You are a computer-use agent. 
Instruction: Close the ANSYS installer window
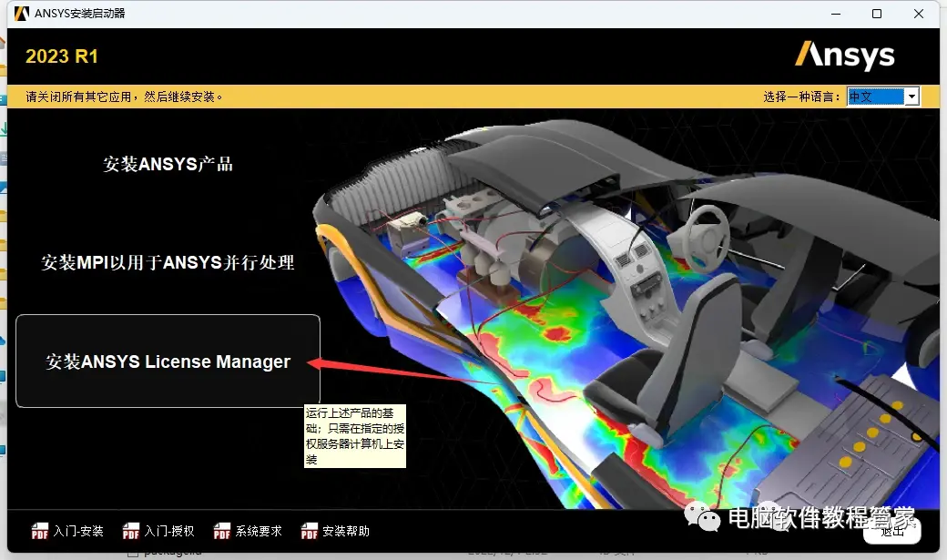click(x=919, y=14)
